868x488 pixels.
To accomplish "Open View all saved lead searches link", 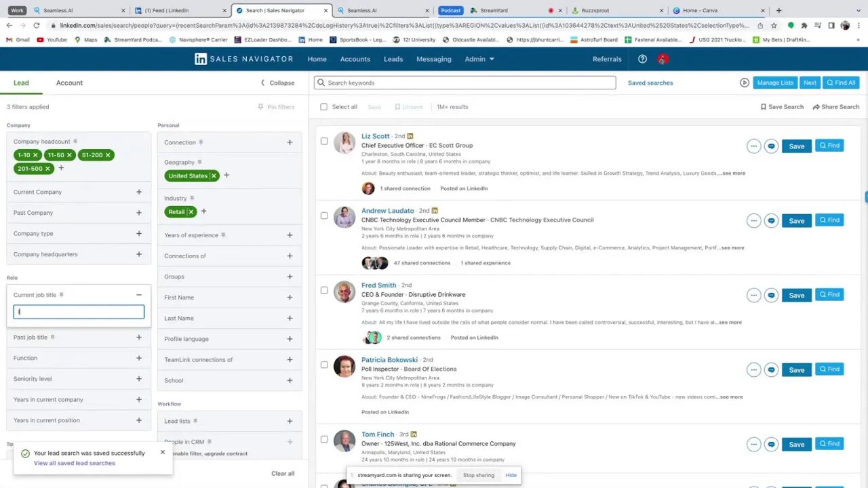I will [x=75, y=463].
